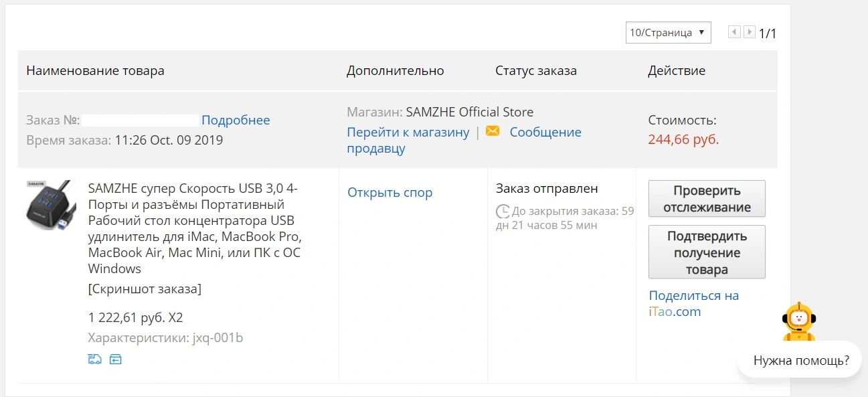The width and height of the screenshot is (868, 397).
Task: Click Сообщение продавцу link
Action: click(464, 141)
